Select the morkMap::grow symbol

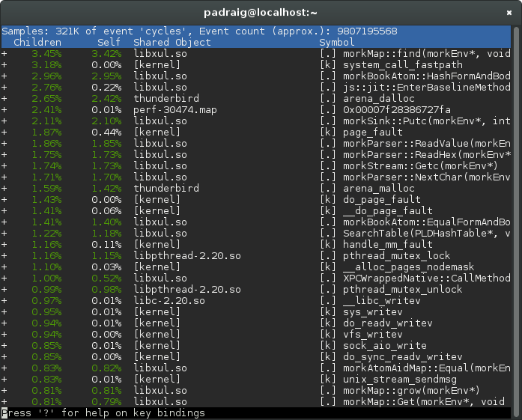411,391
